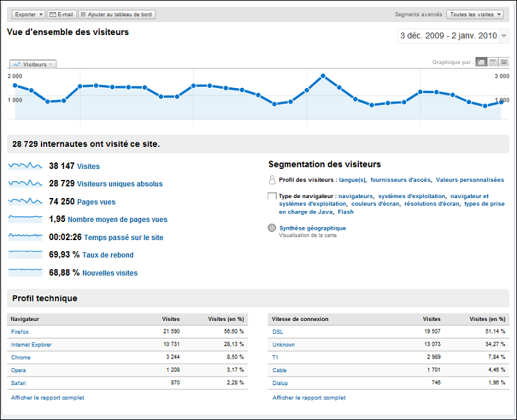Select the daily graph view icon
Screen dimensions: 517x420
(481, 62)
